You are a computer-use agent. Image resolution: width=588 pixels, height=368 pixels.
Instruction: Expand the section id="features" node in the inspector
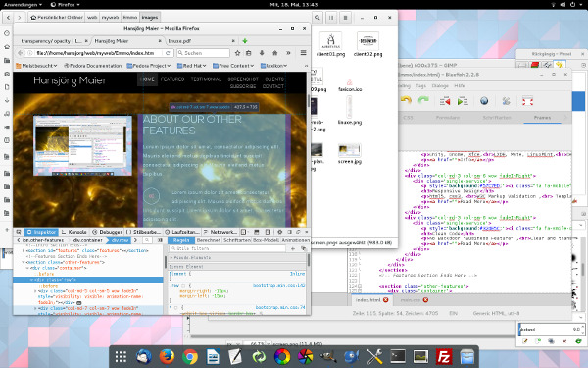point(24,250)
